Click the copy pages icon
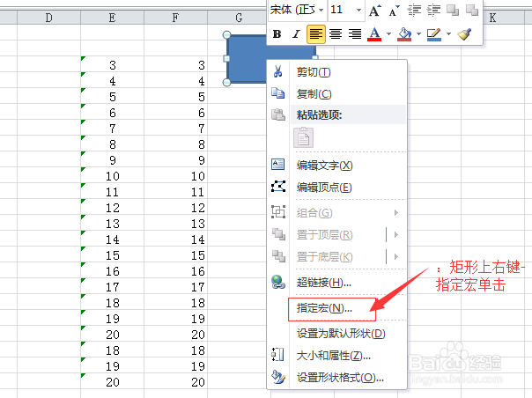 click(277, 93)
